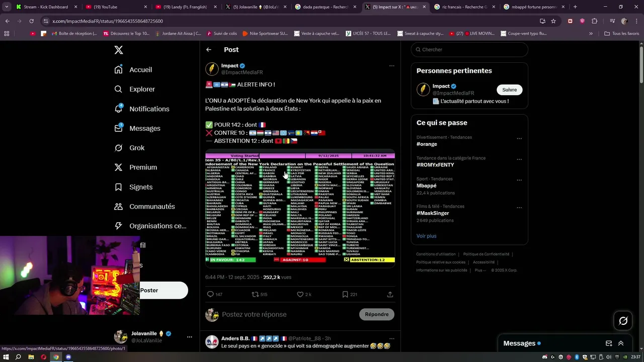Open Politique de Confidentialité footer link
Screen dimensions: 644x362
click(486, 254)
